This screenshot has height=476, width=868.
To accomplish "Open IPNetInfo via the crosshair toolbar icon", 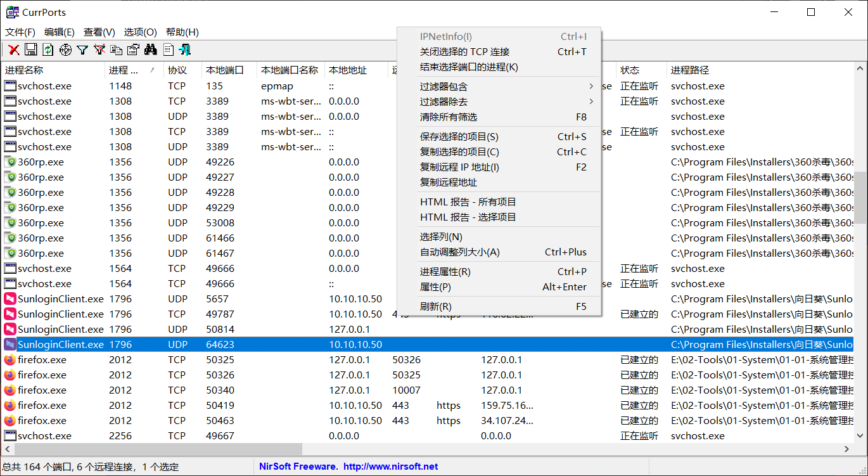I will coord(65,49).
